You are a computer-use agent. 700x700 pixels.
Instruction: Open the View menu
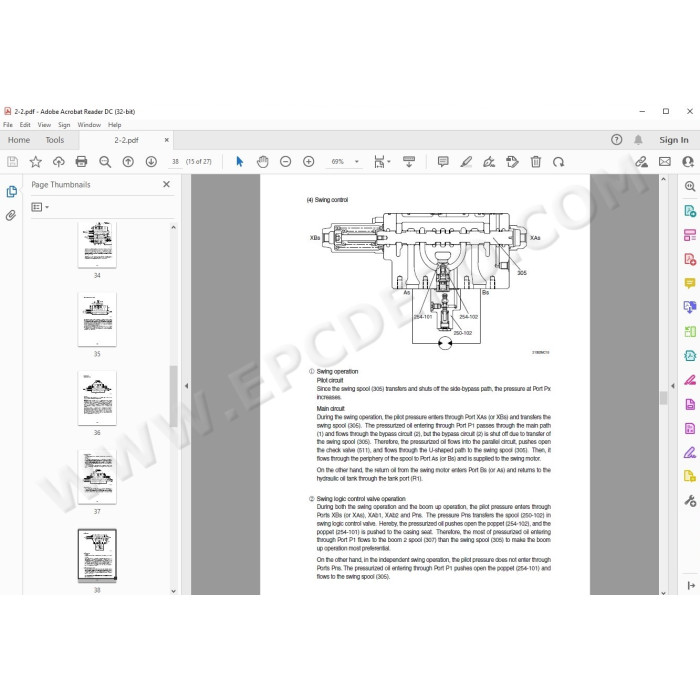coord(44,125)
